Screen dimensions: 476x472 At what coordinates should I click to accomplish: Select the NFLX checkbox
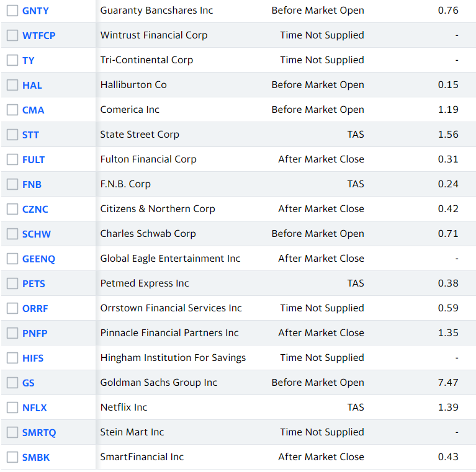(x=12, y=407)
